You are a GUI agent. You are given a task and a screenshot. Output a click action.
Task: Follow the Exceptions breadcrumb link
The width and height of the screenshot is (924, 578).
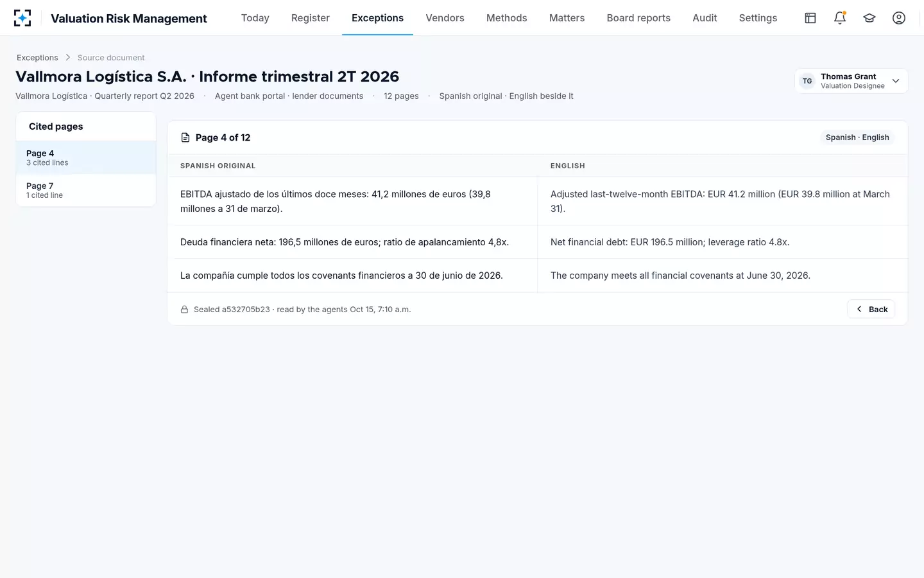pyautogui.click(x=37, y=58)
